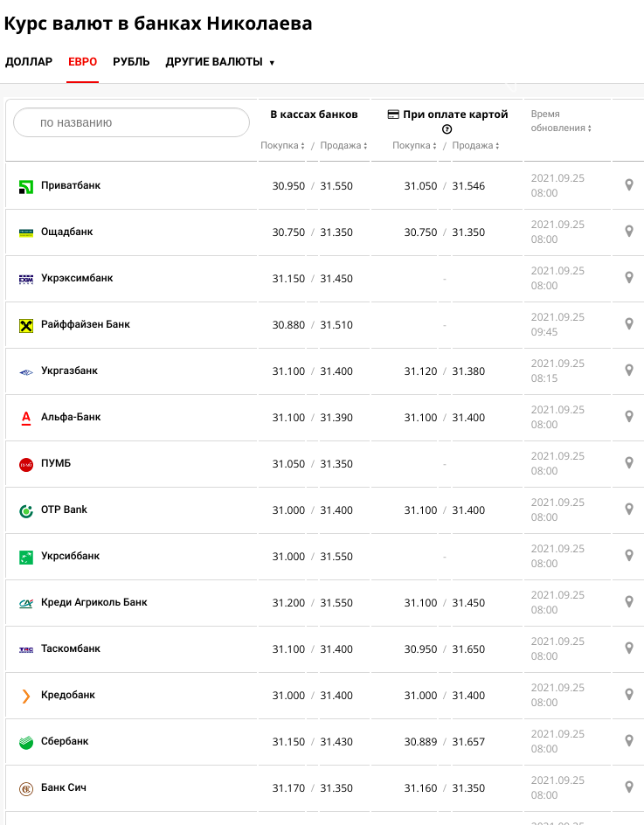644x825 pixels.
Task: Open map pin for Банк Сич
Action: [629, 787]
